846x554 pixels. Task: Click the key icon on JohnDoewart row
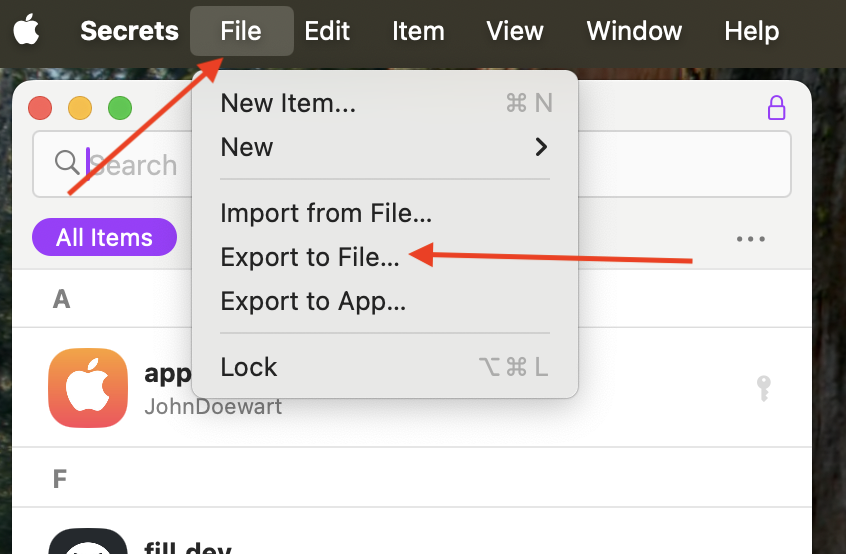[x=763, y=388]
